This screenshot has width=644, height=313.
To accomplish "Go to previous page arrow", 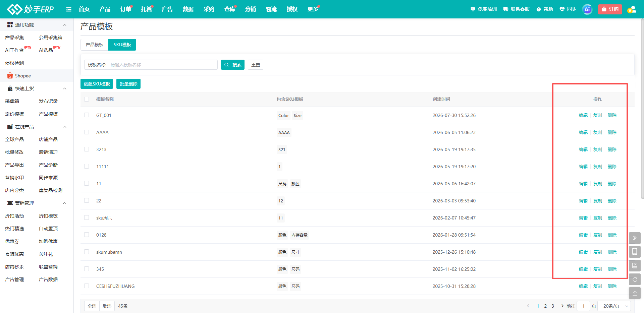I will click(528, 306).
